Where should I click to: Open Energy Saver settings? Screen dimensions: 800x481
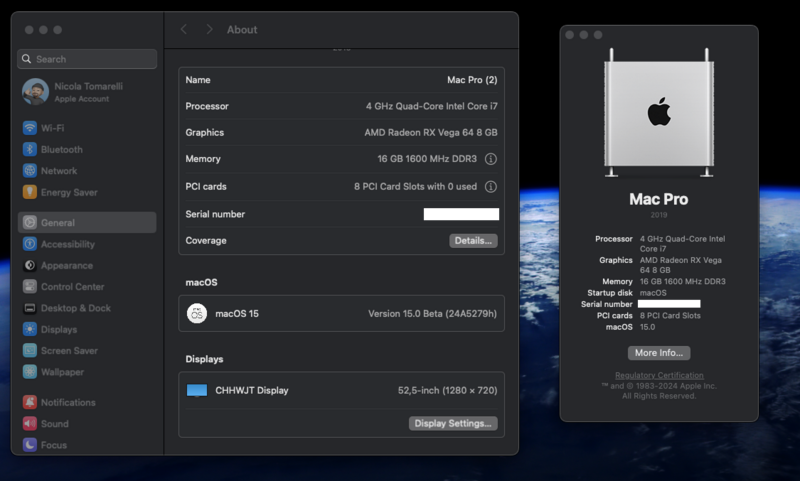click(68, 192)
